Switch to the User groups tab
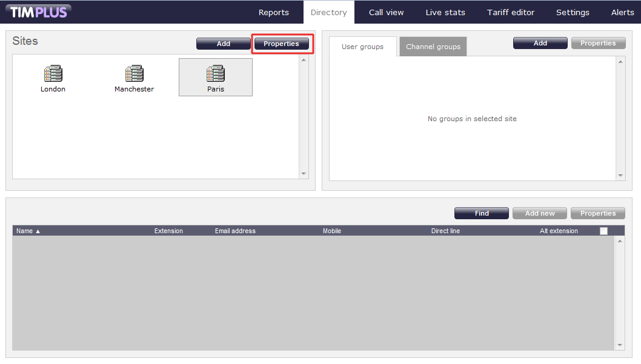This screenshot has height=364, width=641. (362, 47)
